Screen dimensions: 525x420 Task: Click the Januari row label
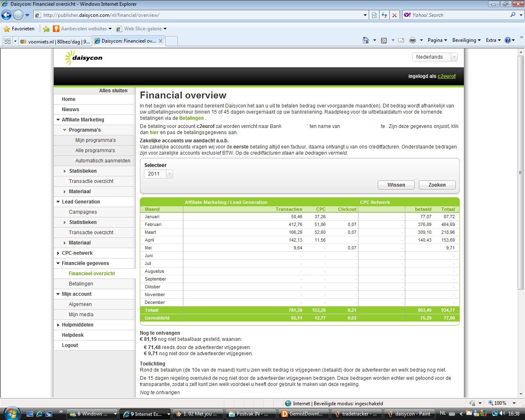click(x=152, y=217)
